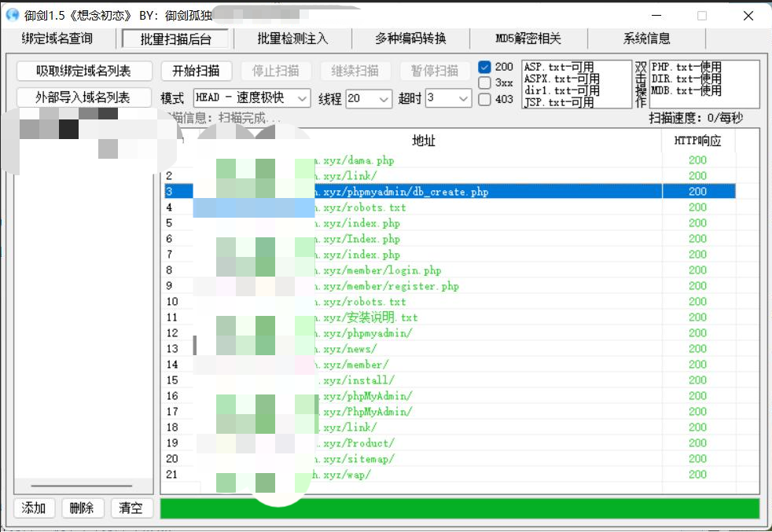This screenshot has height=532, width=772.
Task: Click the 暂停扫描 button
Action: [434, 71]
